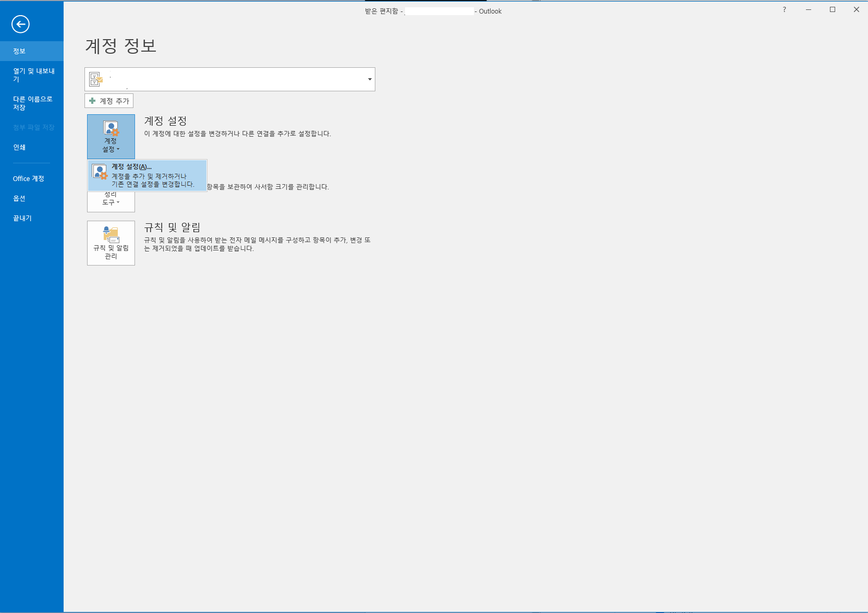Click the help question mark icon
868x613 pixels.
coord(785,9)
